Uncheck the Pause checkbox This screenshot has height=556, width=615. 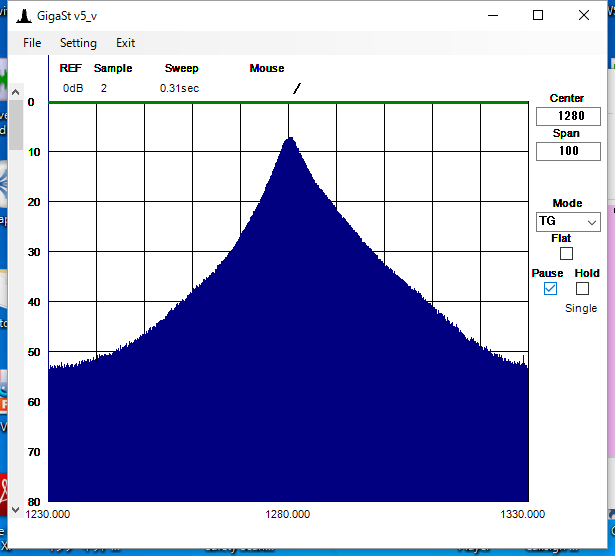(550, 289)
